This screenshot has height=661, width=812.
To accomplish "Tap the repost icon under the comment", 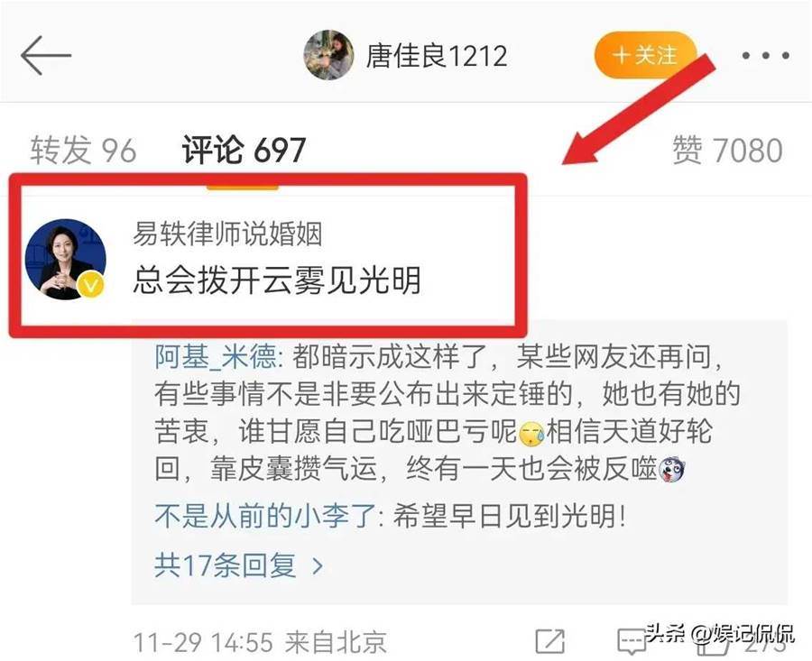I will [x=550, y=642].
